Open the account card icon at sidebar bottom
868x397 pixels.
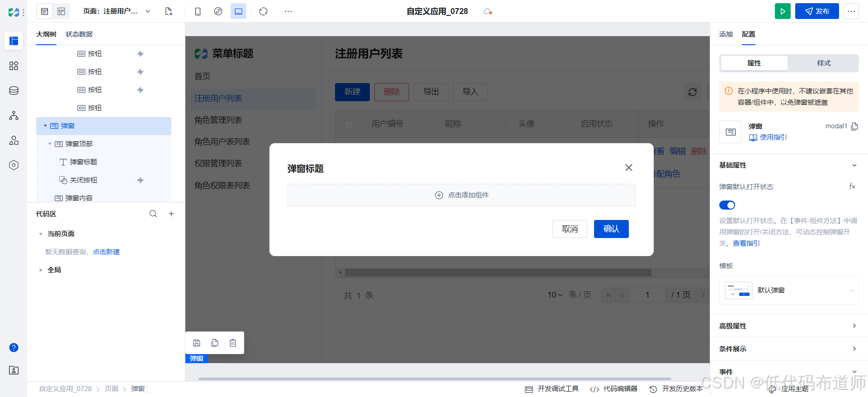(x=14, y=370)
